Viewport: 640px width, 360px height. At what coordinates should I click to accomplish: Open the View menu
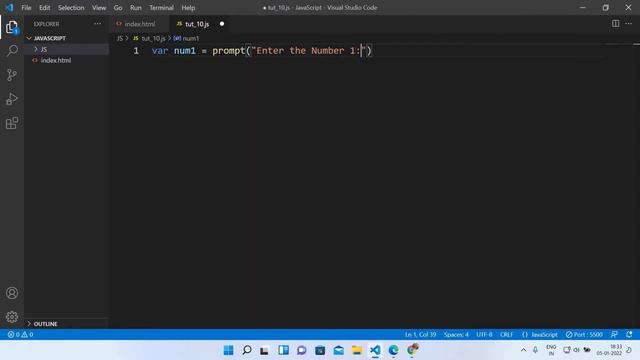click(99, 8)
